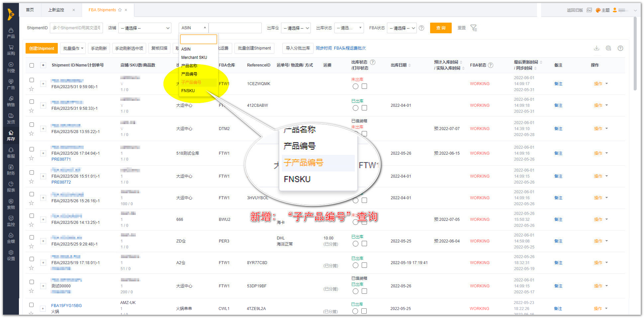Open 财务 (Finance) in the sidebar
Screen dimensions: 644x318
tap(11, 170)
